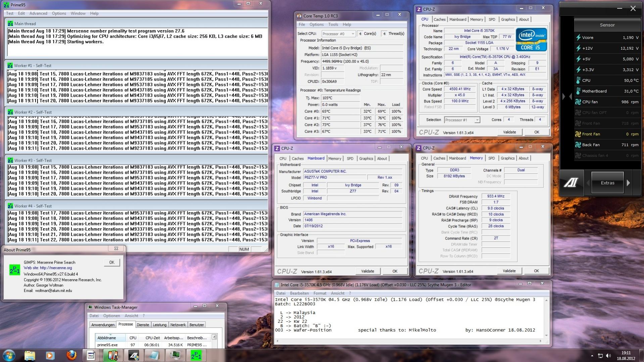This screenshot has width=644, height=362.
Task: Click the Vcore lightning bolt sensor icon
Action: click(578, 38)
